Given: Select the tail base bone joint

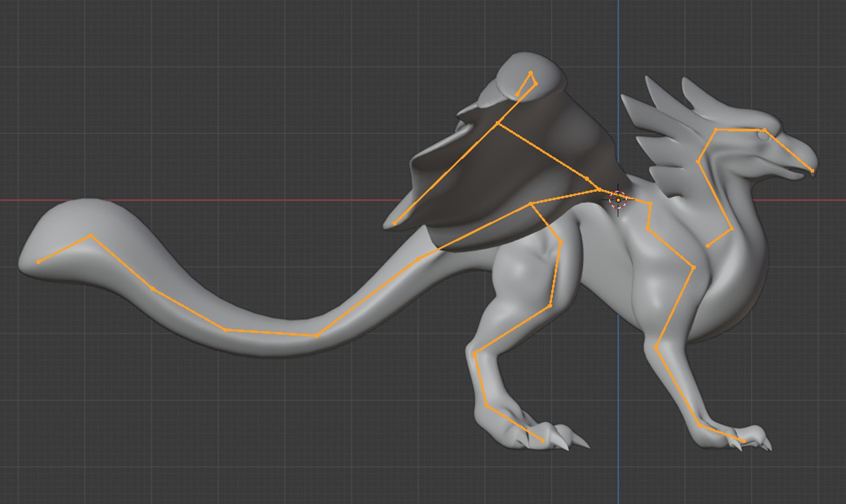Looking at the screenshot, I should click(x=418, y=259).
